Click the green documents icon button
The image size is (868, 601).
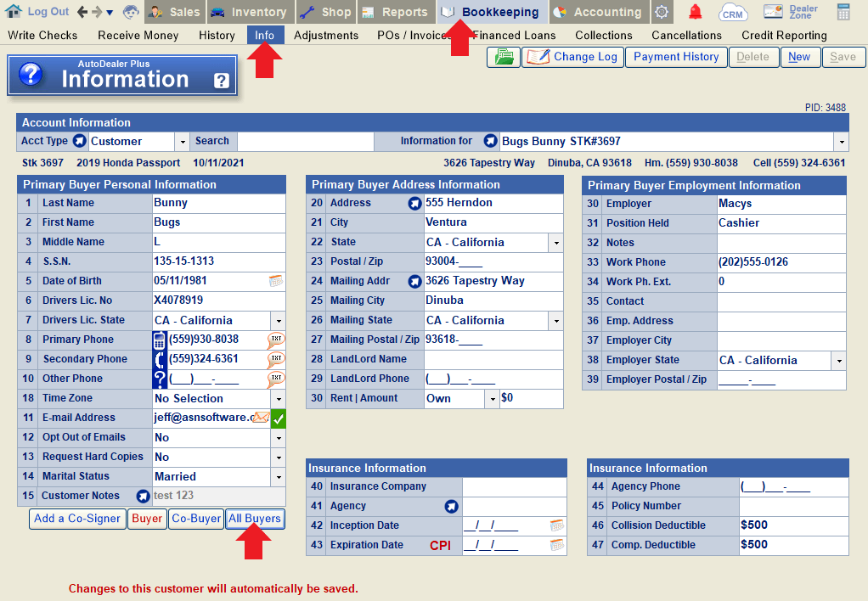[x=504, y=57]
